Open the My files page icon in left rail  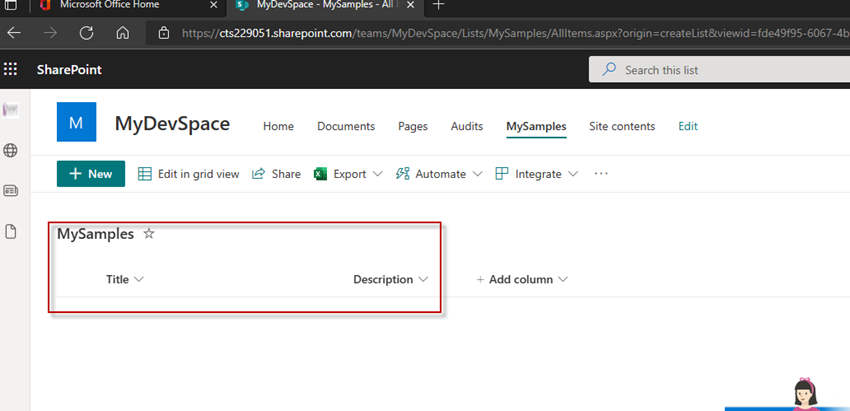click(x=10, y=232)
